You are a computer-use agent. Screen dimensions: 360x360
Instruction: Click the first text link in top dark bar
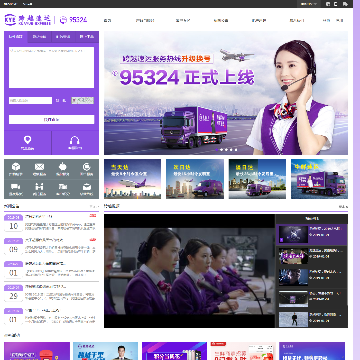coord(10,4)
